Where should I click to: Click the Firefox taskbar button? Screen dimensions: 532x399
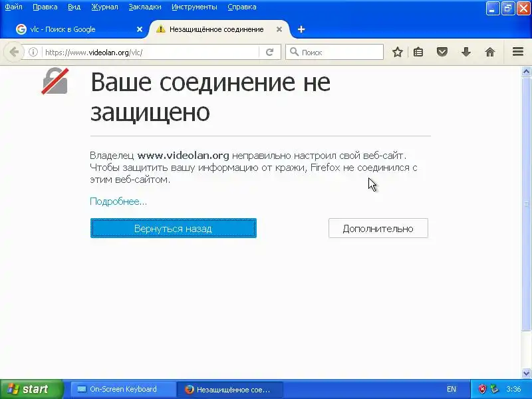(230, 390)
